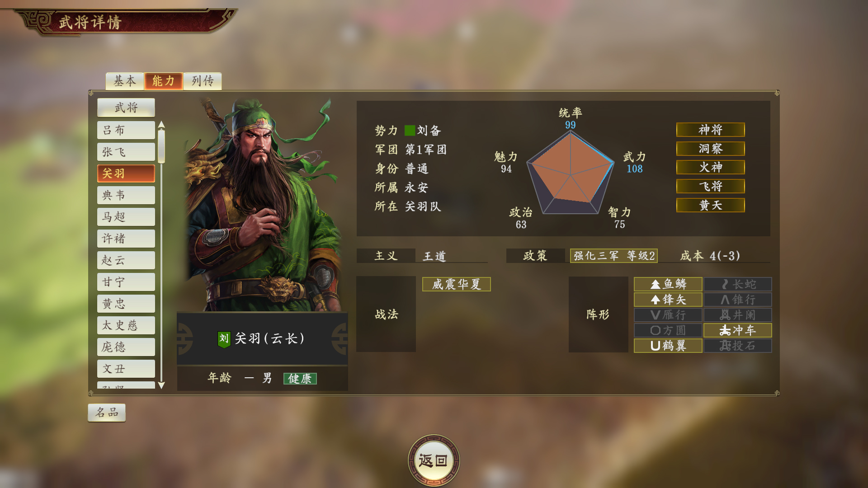Click the officer list scroll-up arrow
This screenshot has height=488, width=868.
[x=161, y=124]
